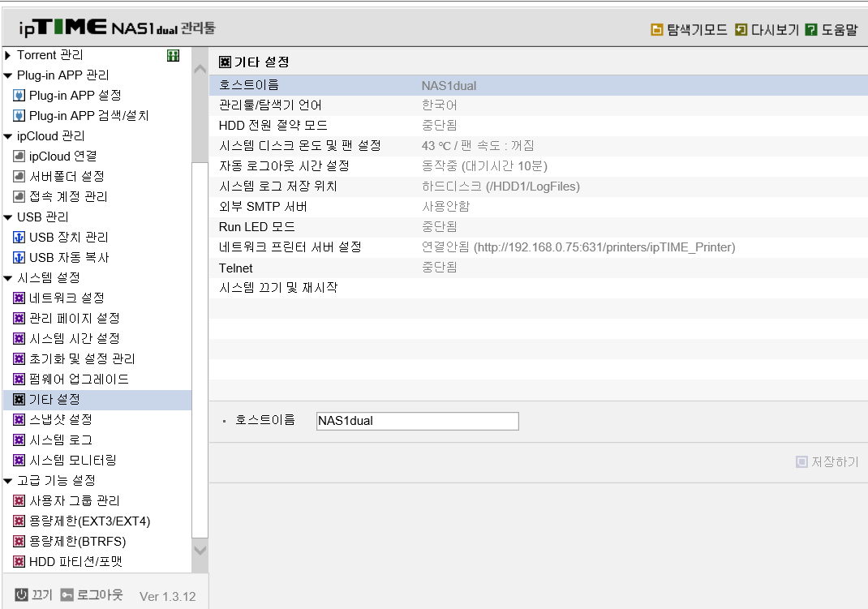Select the 자동 로그아웃 시간 설정 row
868x609 pixels.
point(538,166)
